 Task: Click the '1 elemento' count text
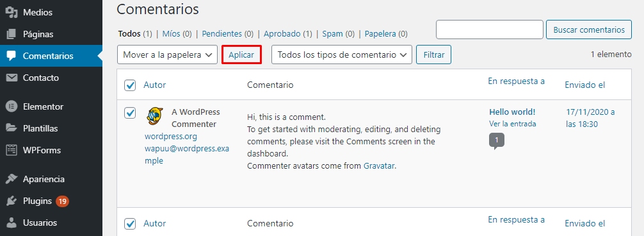pos(611,54)
